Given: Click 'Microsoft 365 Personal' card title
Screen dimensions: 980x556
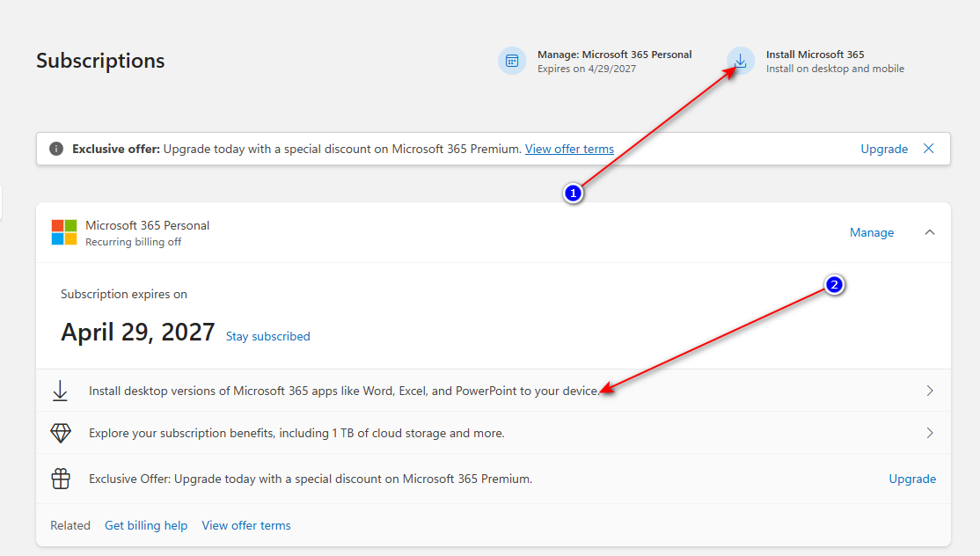Looking at the screenshot, I should point(148,225).
